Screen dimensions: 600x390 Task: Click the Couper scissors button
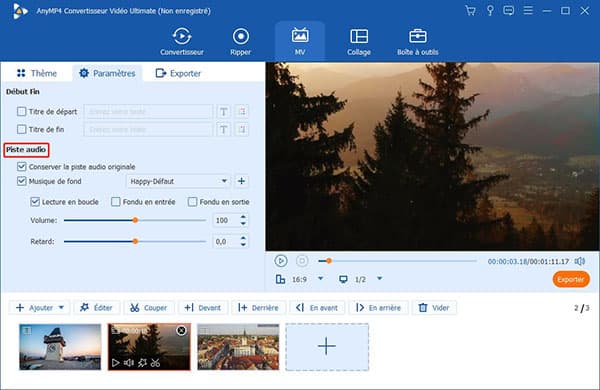click(149, 307)
